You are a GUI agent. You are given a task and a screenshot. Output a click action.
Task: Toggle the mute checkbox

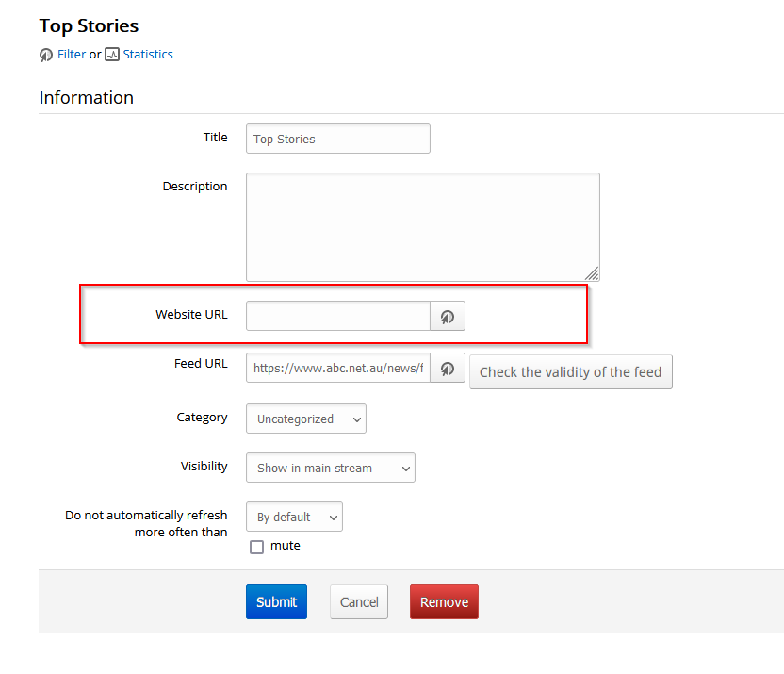pos(256,547)
